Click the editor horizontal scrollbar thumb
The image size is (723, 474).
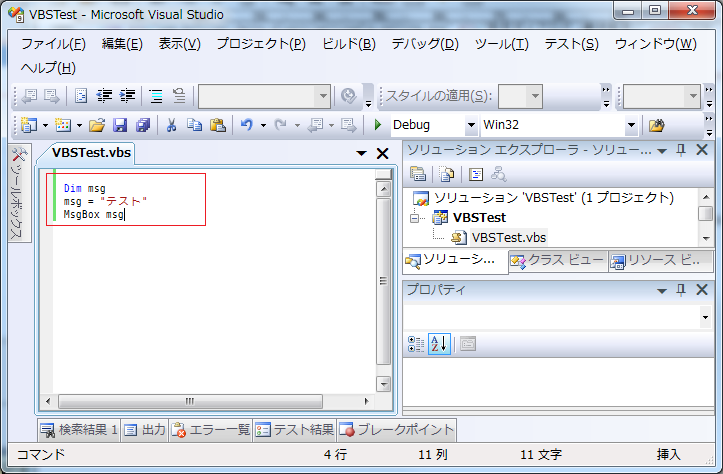click(190, 401)
